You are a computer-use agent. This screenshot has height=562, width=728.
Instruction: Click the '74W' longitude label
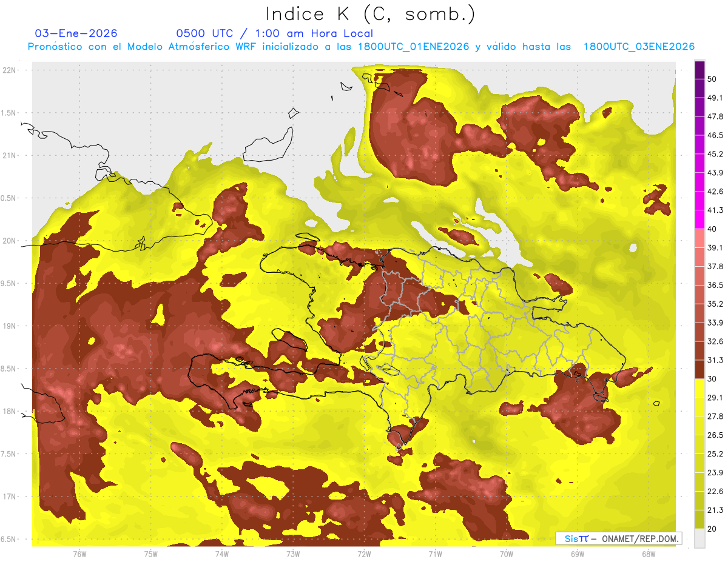[x=221, y=554]
